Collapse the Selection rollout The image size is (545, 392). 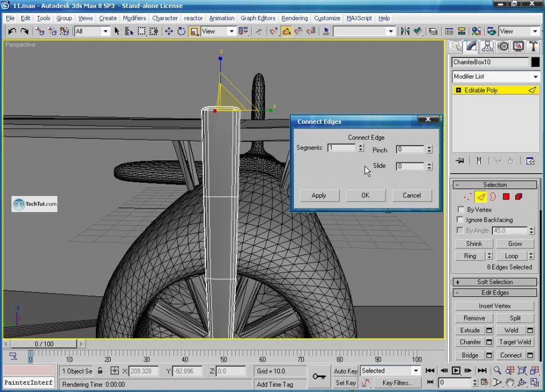[x=495, y=185]
